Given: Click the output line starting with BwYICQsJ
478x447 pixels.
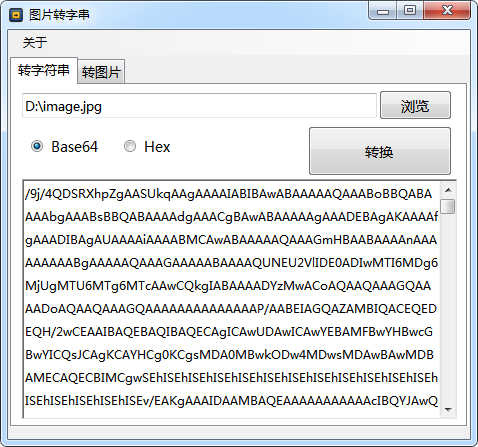Looking at the screenshot, I should 229,355.
